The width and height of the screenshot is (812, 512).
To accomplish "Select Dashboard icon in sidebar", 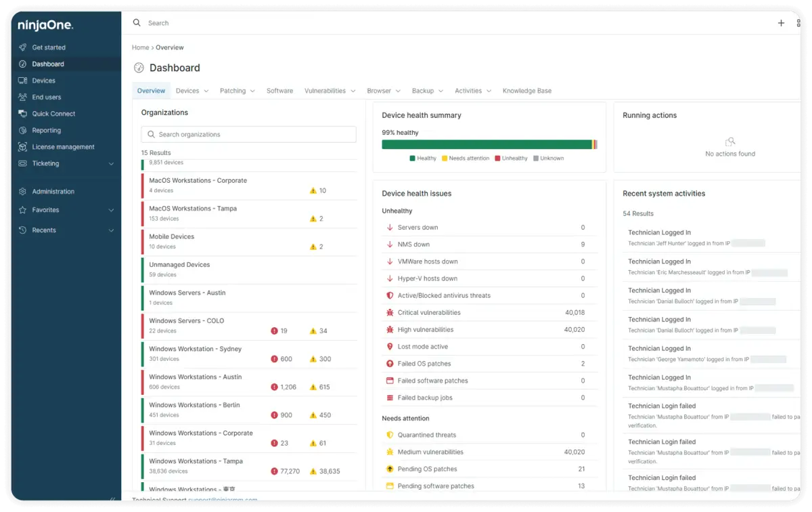I will tap(23, 64).
